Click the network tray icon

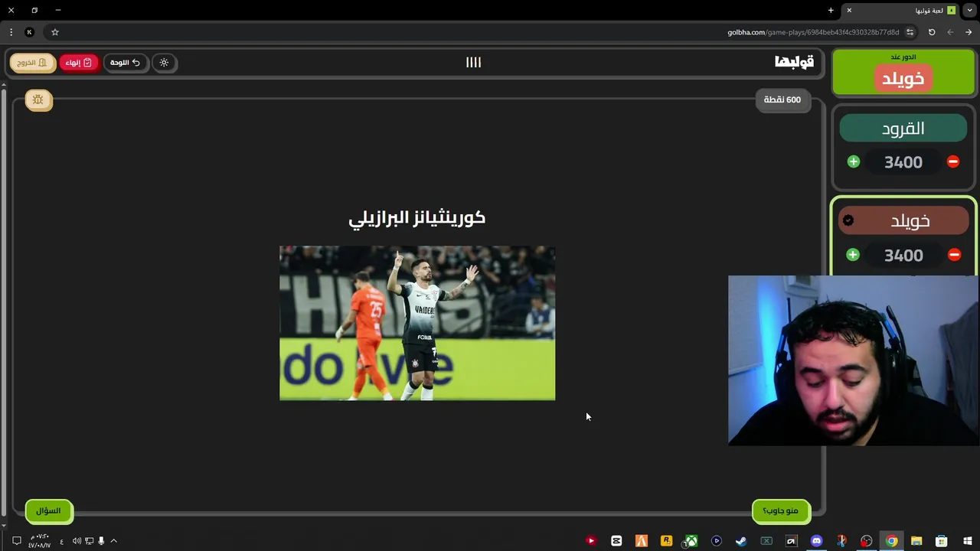click(x=89, y=541)
